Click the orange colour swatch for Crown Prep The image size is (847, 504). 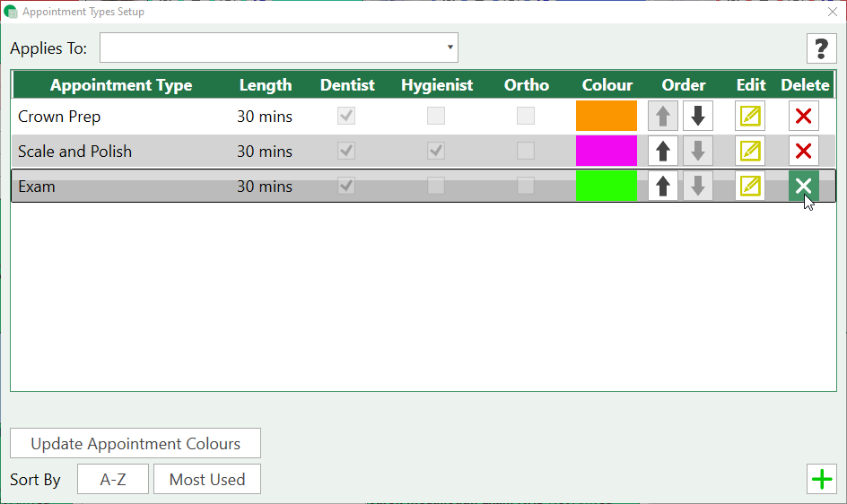click(x=607, y=117)
